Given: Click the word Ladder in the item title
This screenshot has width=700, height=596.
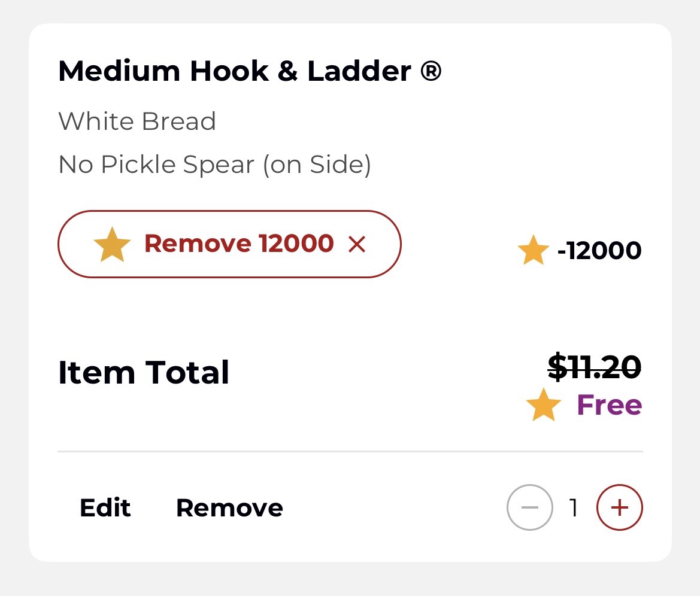Looking at the screenshot, I should click(359, 72).
